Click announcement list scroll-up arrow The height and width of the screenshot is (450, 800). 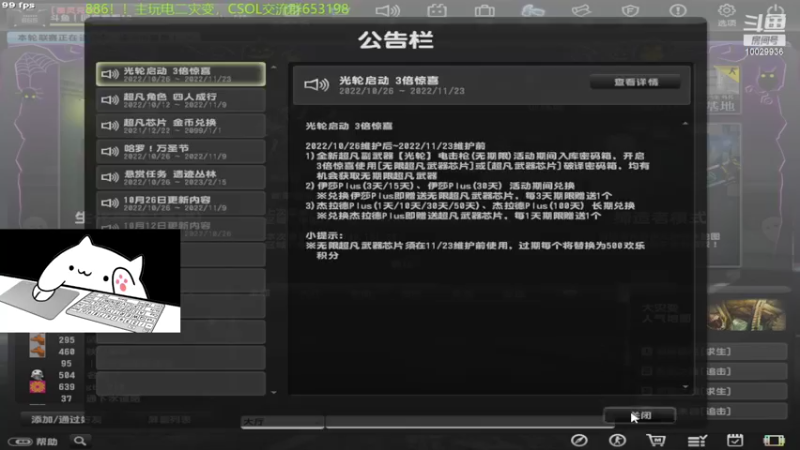click(x=274, y=67)
